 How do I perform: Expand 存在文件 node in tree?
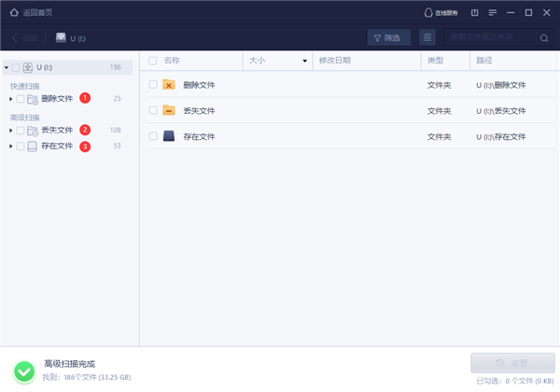(10, 146)
